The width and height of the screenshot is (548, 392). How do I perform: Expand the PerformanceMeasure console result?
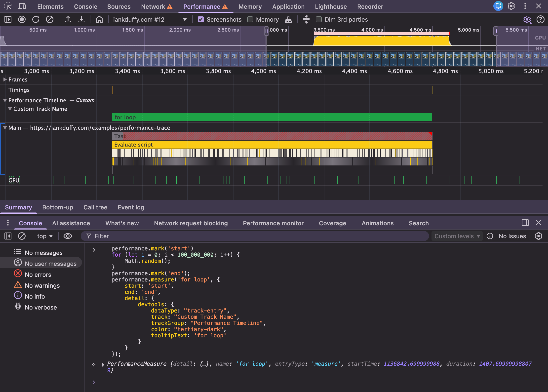point(103,364)
